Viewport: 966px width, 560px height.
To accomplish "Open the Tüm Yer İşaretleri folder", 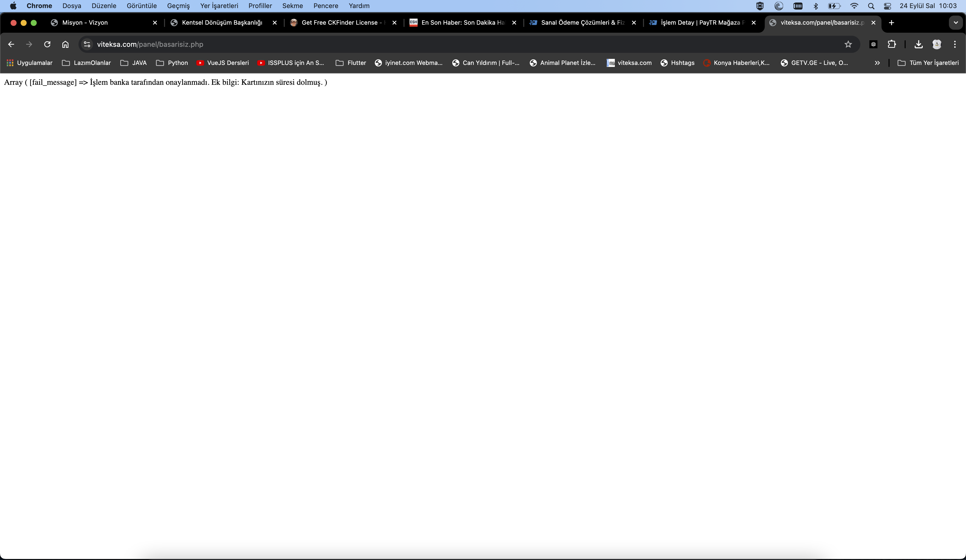I will pyautogui.click(x=928, y=63).
